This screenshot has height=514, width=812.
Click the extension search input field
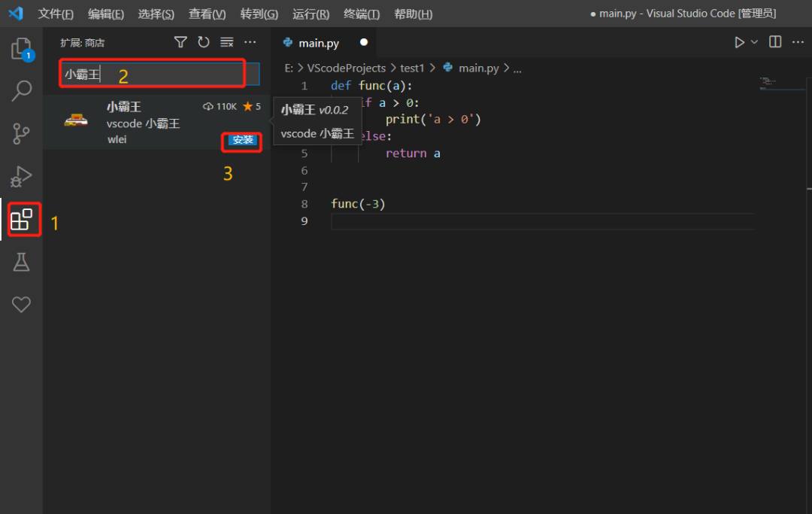[159, 74]
